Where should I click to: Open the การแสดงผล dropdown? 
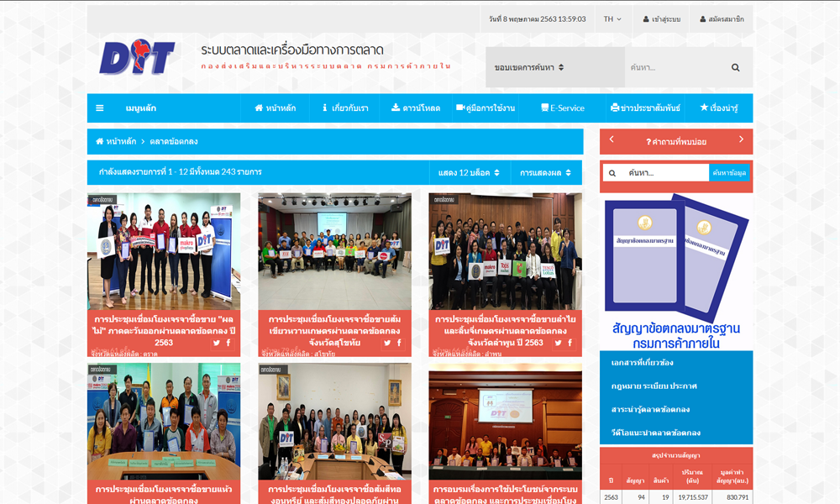(545, 172)
